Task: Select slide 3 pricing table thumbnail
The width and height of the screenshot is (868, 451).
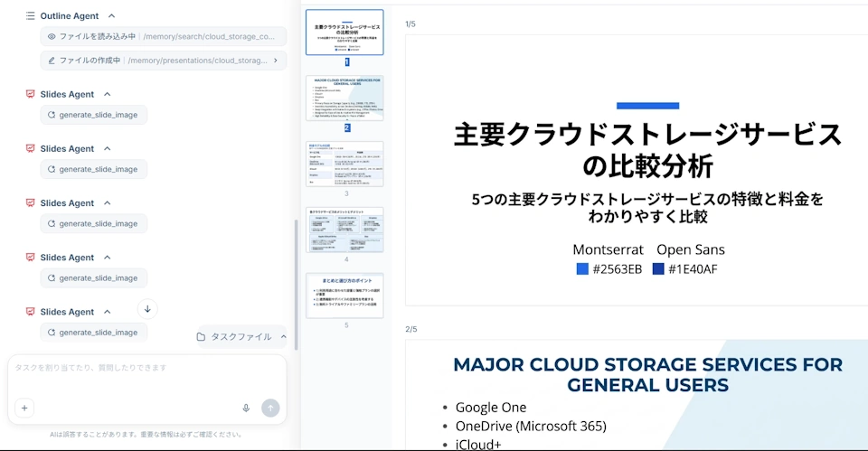Action: click(344, 164)
